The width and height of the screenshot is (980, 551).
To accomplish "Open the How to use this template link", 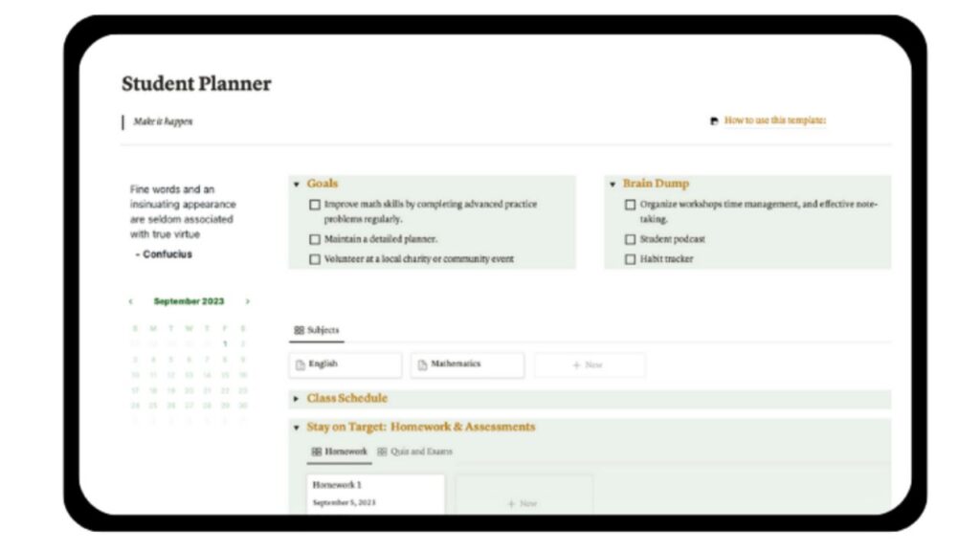I will (x=773, y=119).
